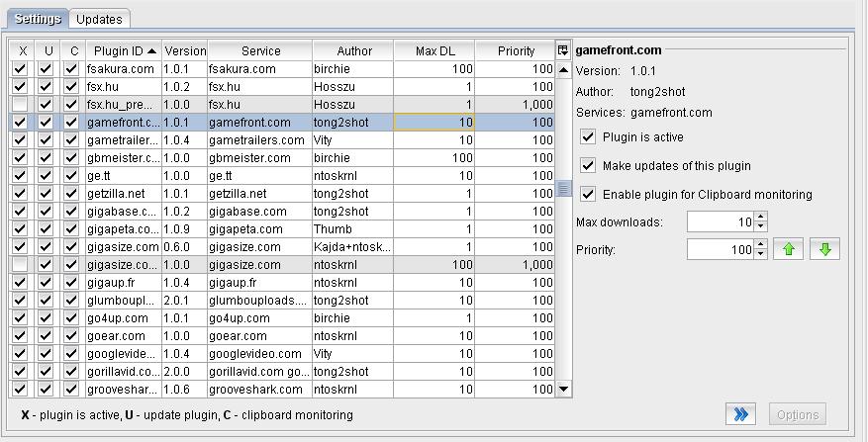Screen dimensions: 868x442
Task: Toggle 'Make updates of this plugin' checkbox
Action: coord(588,166)
